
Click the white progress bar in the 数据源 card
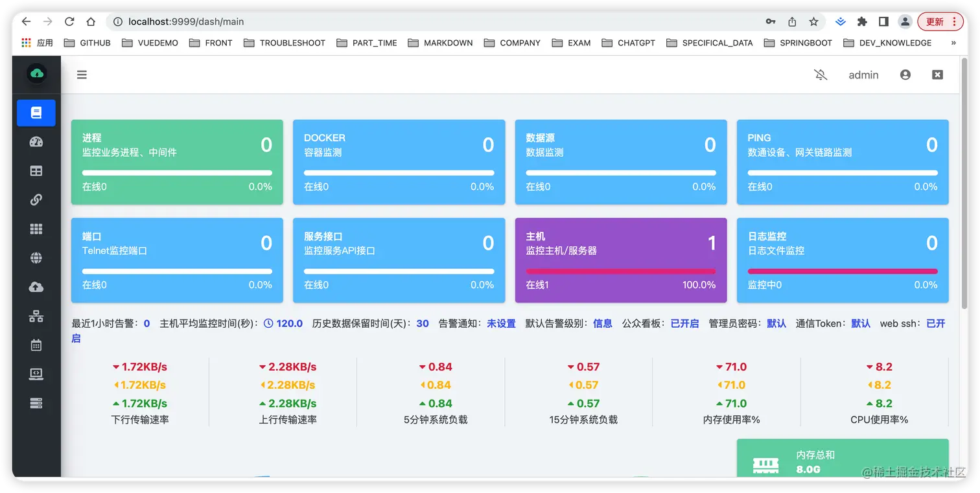point(621,173)
